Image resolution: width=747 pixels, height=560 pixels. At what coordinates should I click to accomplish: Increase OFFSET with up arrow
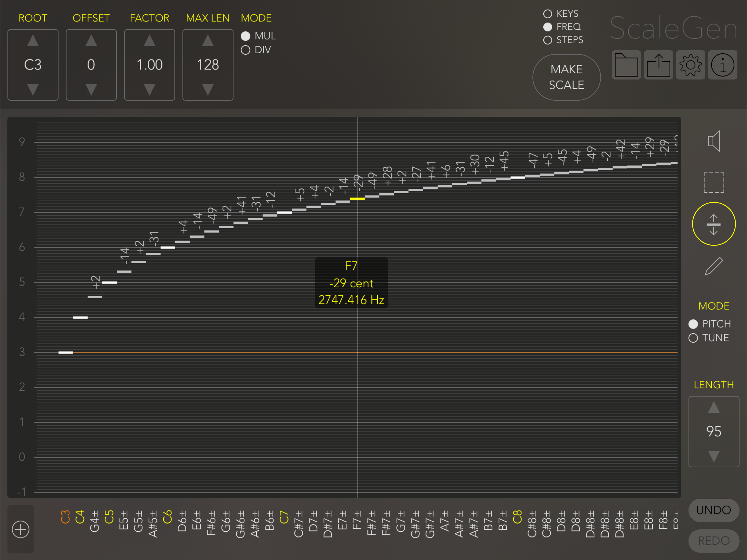coord(91,41)
